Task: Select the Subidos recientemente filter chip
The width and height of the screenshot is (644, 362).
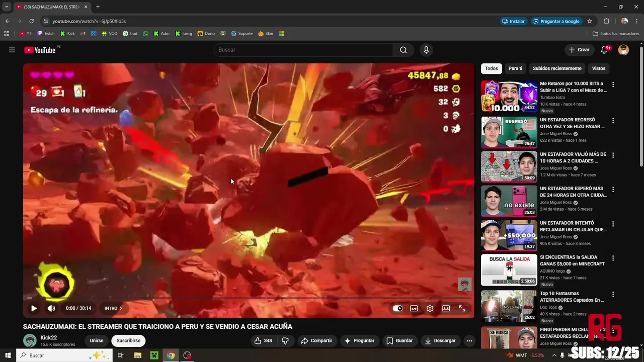Action: [x=557, y=68]
